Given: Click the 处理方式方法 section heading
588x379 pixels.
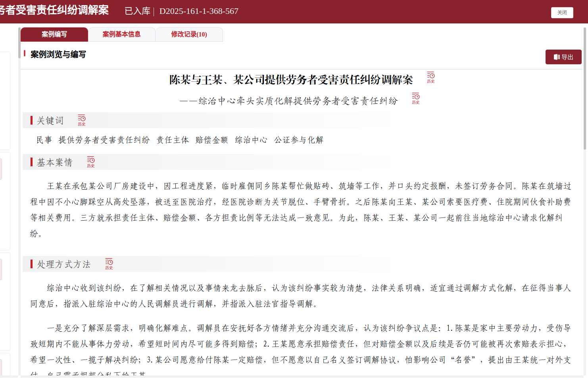Looking at the screenshot, I should [64, 264].
